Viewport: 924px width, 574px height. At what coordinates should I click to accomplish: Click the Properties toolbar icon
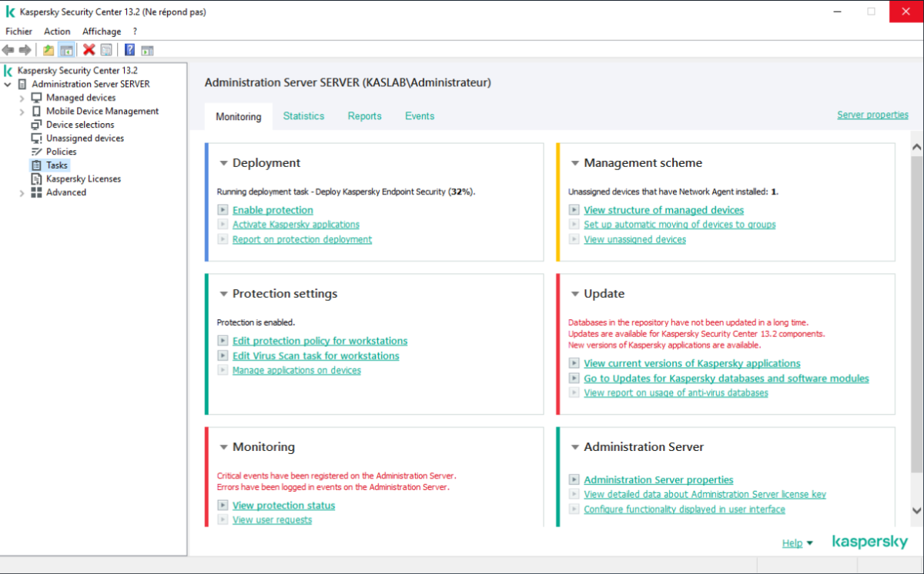pyautogui.click(x=106, y=50)
